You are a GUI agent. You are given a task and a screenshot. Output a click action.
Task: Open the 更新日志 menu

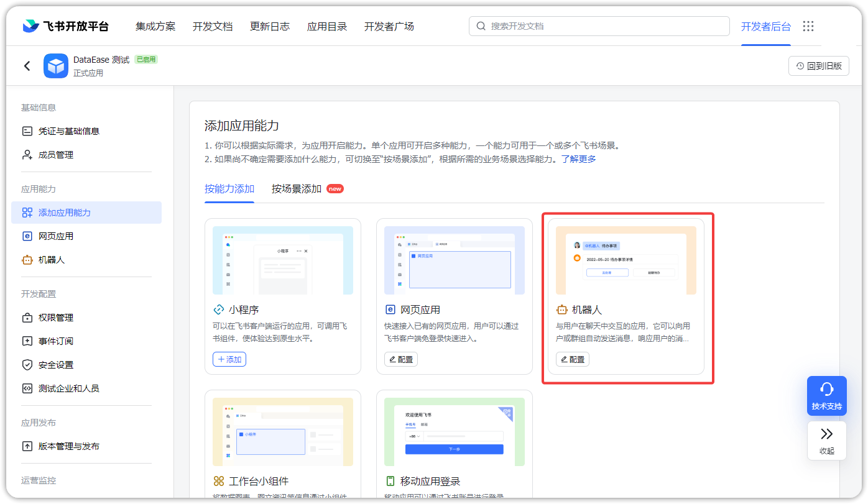(x=270, y=26)
